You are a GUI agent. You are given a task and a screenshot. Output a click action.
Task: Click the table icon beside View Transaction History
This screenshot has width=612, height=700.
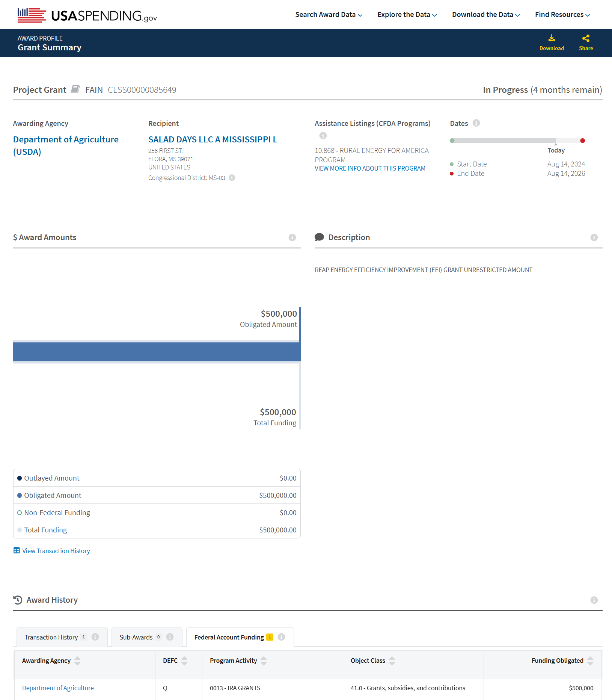[x=17, y=550]
